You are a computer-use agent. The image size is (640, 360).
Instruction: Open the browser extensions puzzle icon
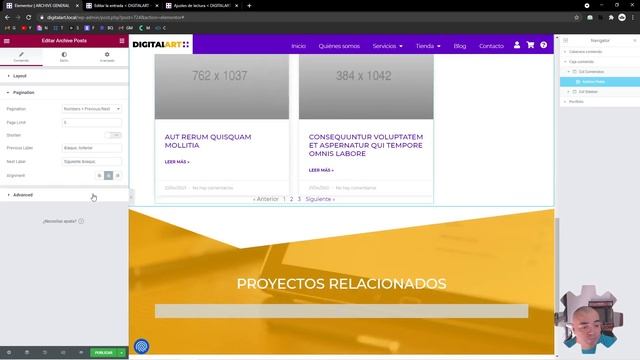click(611, 18)
